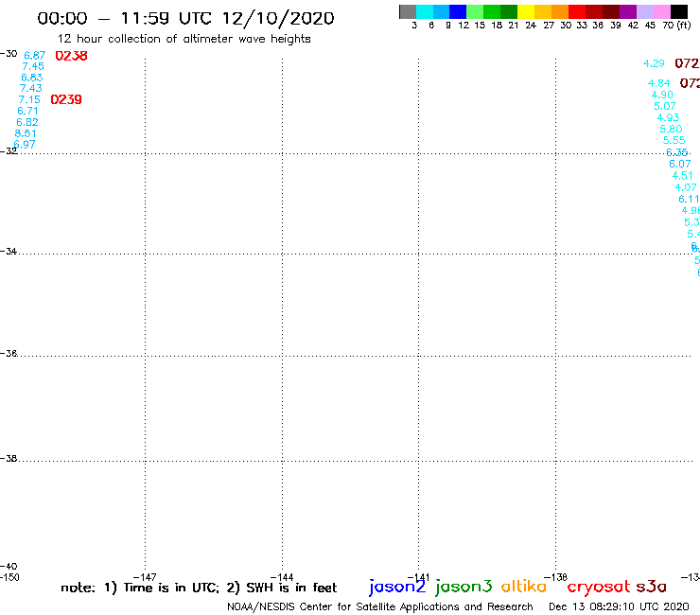Click the '70 (ft)' legend label
The height and width of the screenshot is (615, 700).
676,25
